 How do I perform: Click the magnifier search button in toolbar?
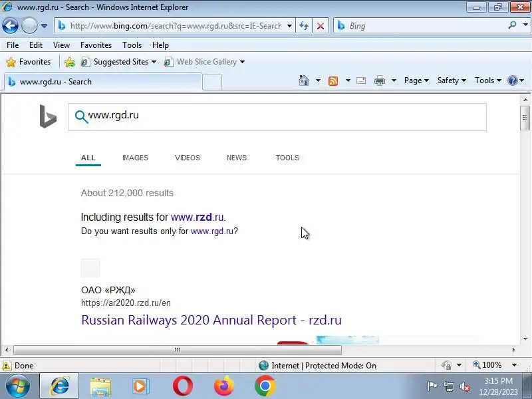pos(512,25)
